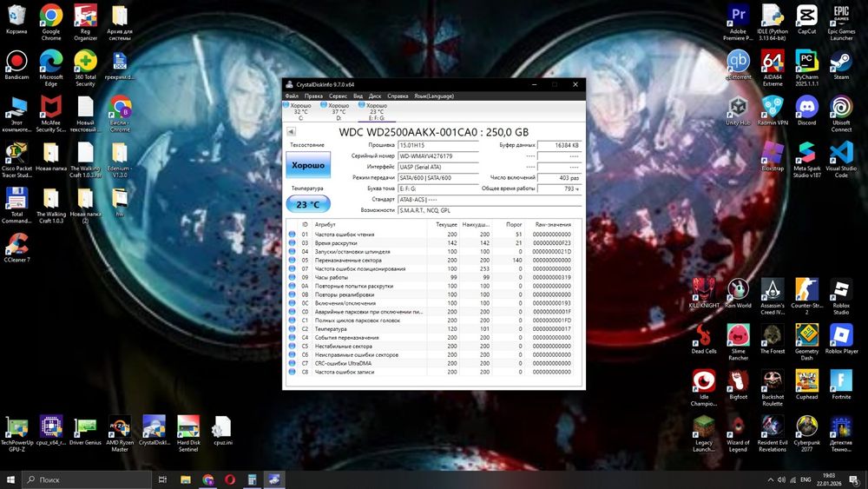Image resolution: width=868 pixels, height=489 pixels.
Task: Open Reg Organizer desktop icon
Action: point(85,23)
